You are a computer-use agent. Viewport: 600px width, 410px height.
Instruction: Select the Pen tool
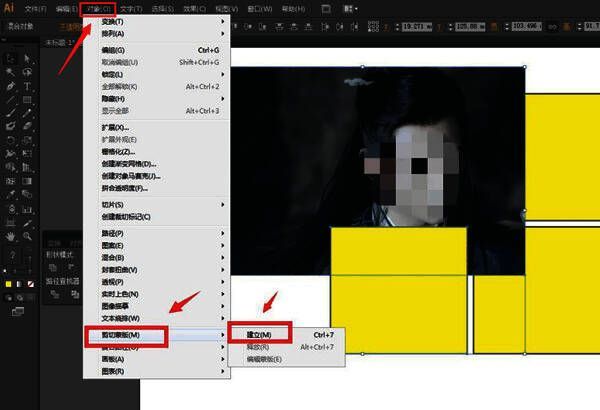point(10,86)
